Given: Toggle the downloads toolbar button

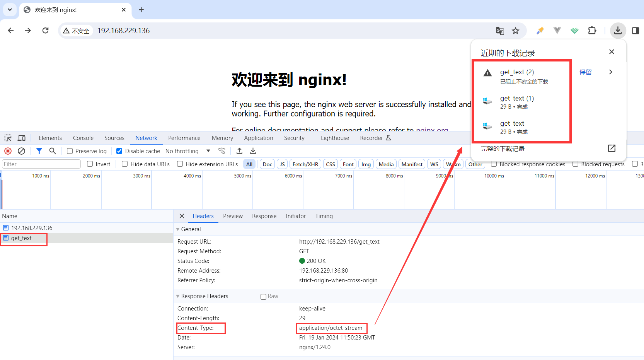Looking at the screenshot, I should click(x=618, y=31).
